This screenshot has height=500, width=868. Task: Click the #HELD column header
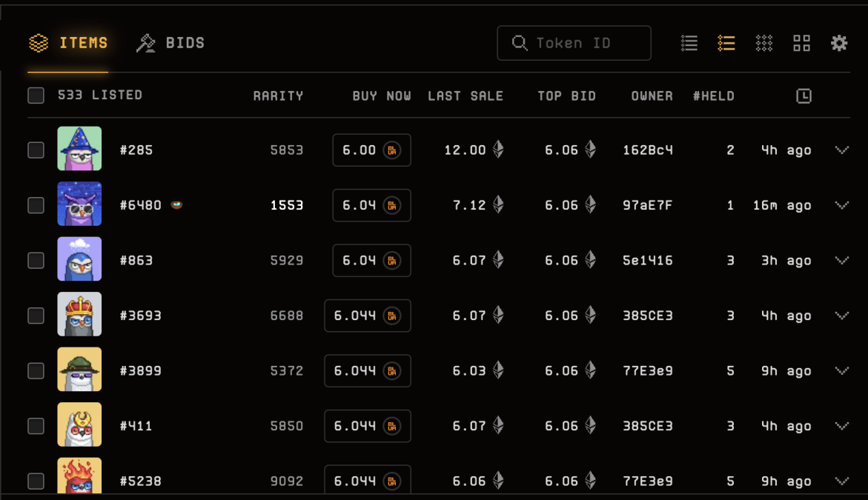point(714,96)
